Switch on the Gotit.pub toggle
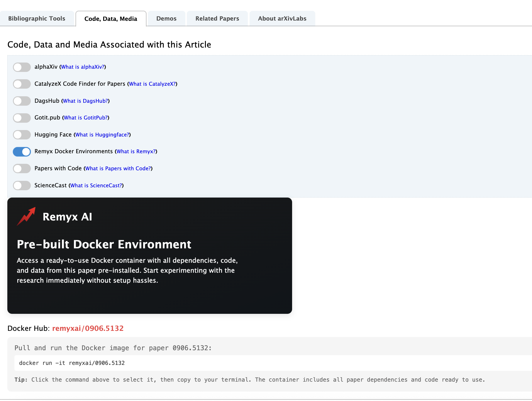This screenshot has width=532, height=401. point(22,118)
